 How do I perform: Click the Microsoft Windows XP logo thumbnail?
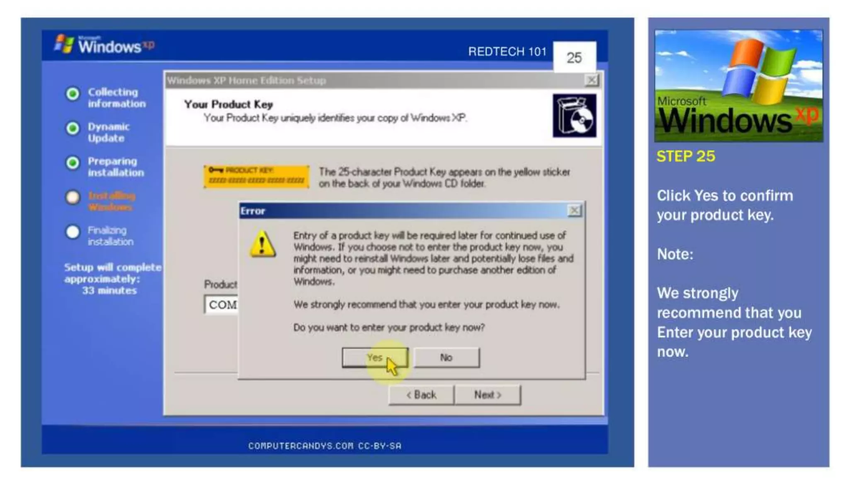coord(739,86)
